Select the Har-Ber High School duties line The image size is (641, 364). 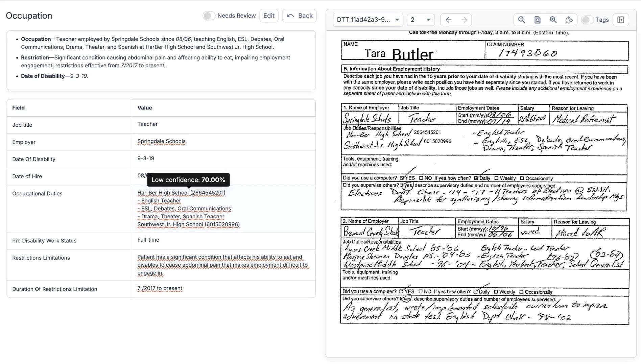tap(181, 193)
